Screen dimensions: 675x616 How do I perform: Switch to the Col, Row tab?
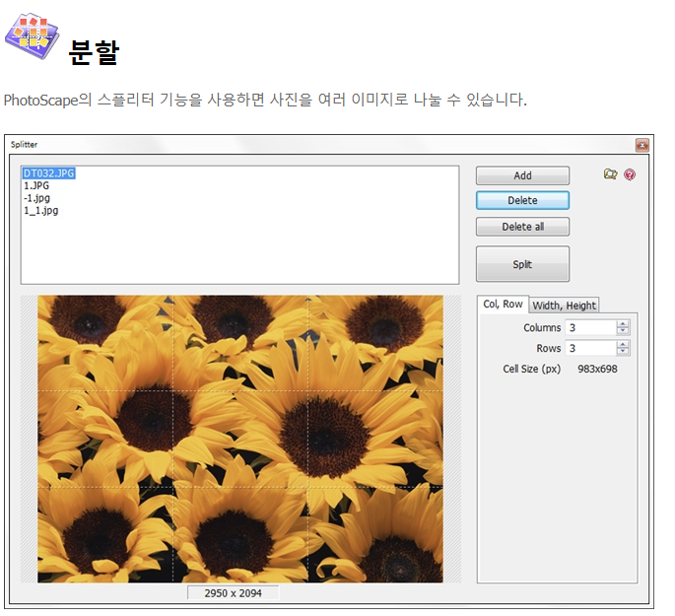[503, 305]
